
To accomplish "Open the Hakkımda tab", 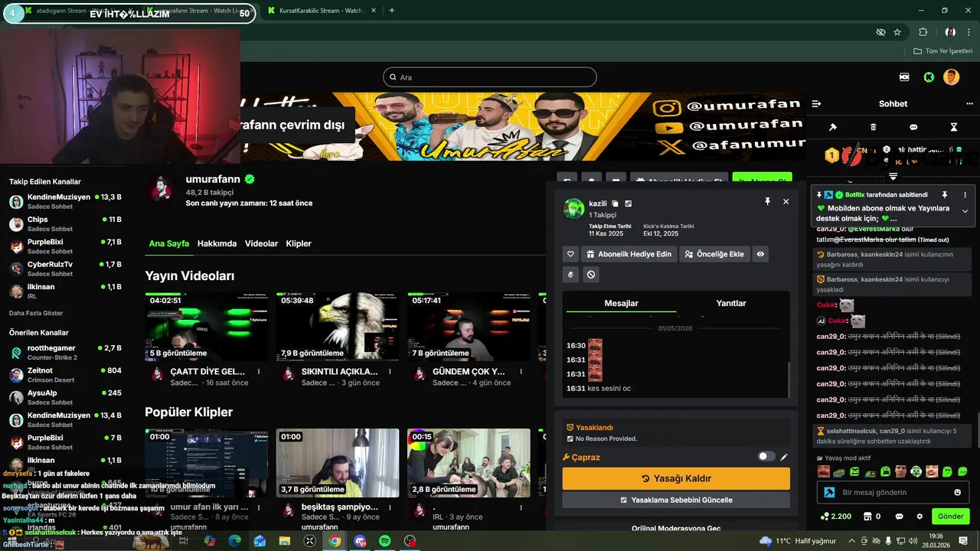I will [x=217, y=243].
